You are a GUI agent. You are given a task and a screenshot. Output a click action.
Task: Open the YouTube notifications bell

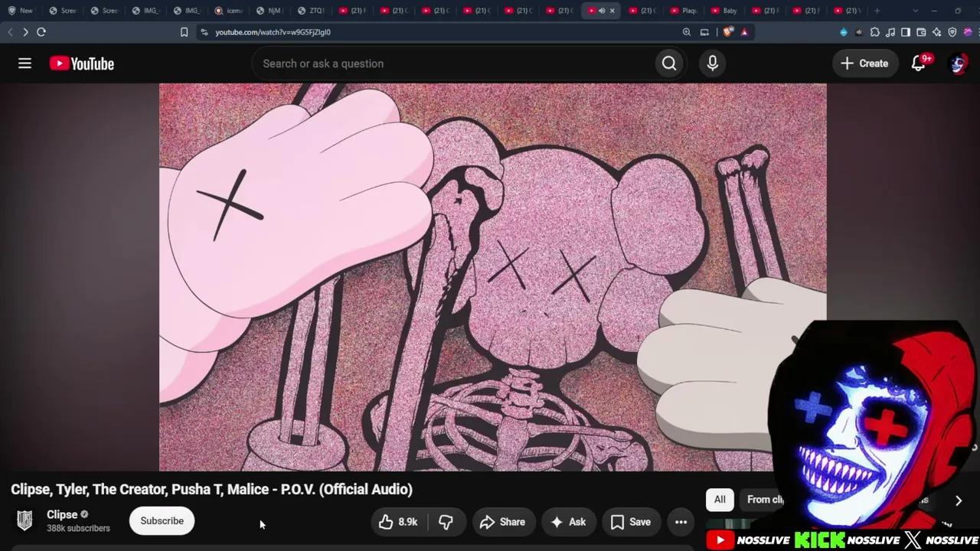tap(919, 64)
